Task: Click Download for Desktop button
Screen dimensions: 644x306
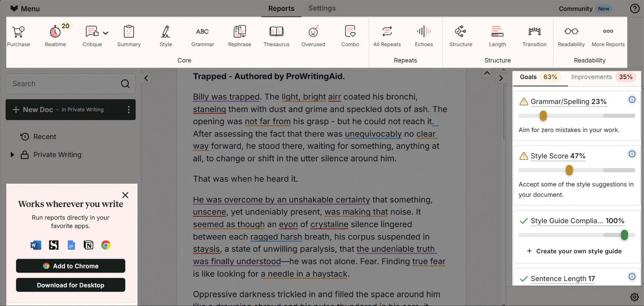Action: (70, 285)
